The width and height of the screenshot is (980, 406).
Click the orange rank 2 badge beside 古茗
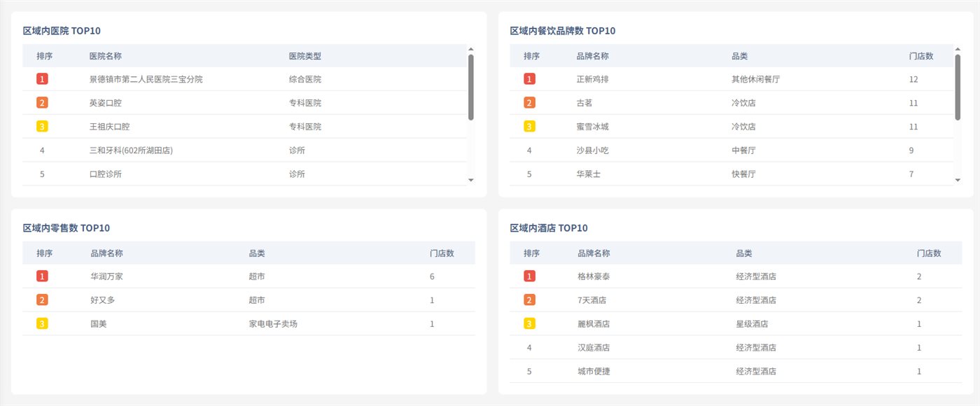(x=529, y=103)
